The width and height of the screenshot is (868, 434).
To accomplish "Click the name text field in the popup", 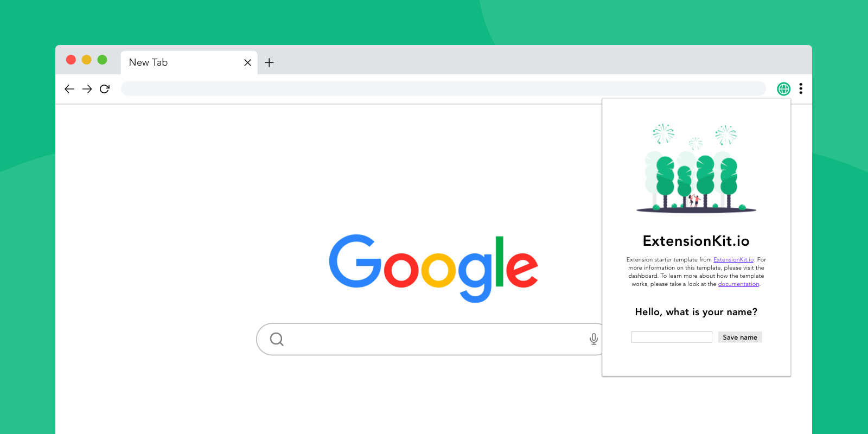I will tap(672, 337).
